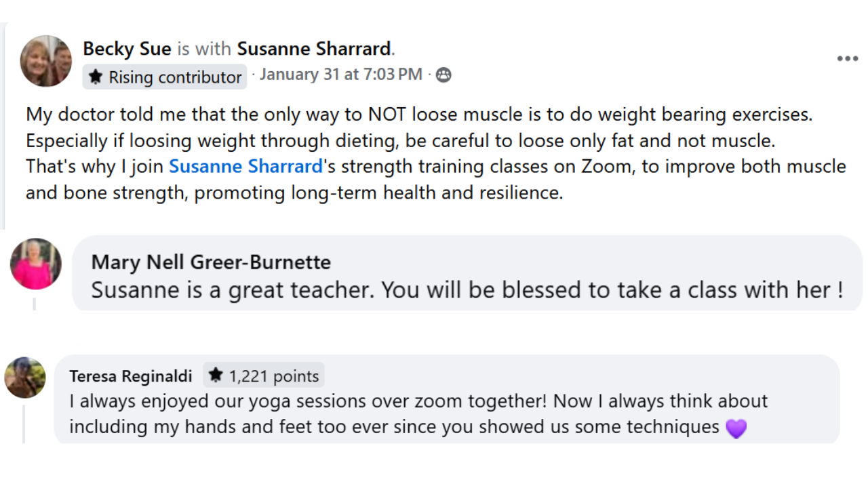Click the Teresa Reginaldi commenter name
This screenshot has width=868, height=488.
[x=131, y=376]
